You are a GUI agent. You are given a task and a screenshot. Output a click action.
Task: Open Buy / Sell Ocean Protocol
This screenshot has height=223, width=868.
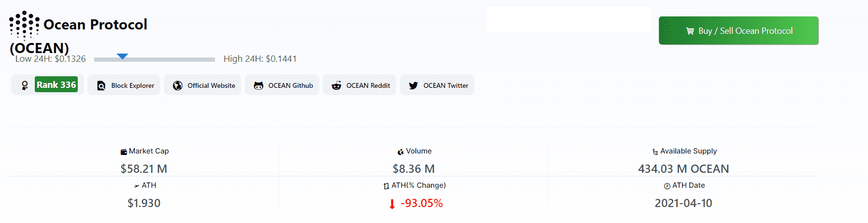739,30
